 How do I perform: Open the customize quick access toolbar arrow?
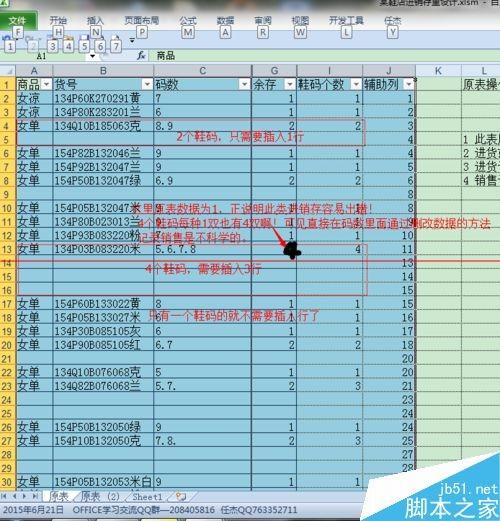(x=132, y=40)
